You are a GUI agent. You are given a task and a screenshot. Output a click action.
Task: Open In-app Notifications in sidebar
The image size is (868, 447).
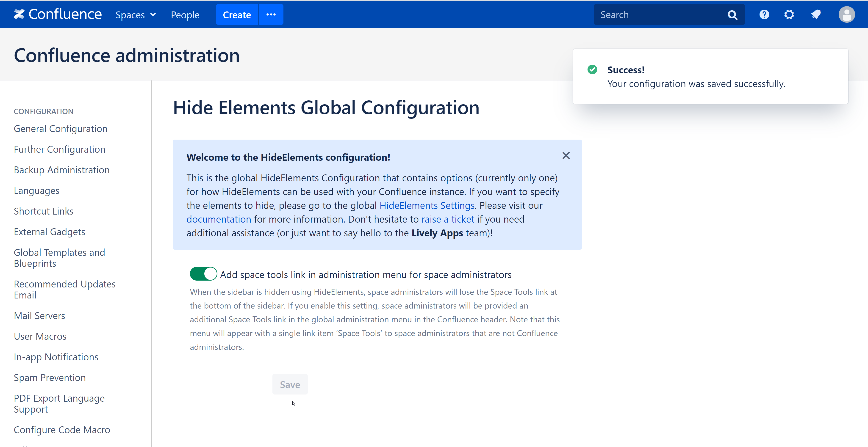(56, 357)
